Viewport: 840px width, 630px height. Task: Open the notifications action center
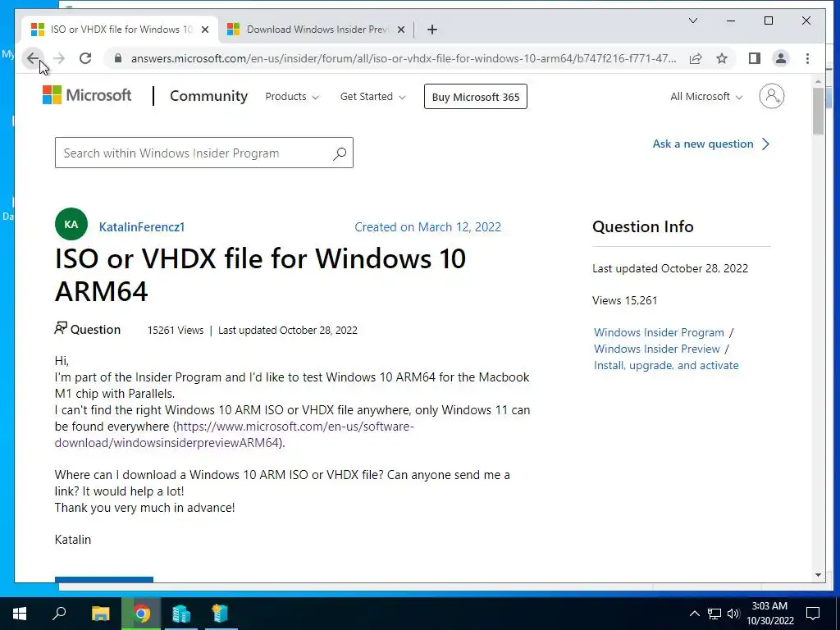(813, 614)
